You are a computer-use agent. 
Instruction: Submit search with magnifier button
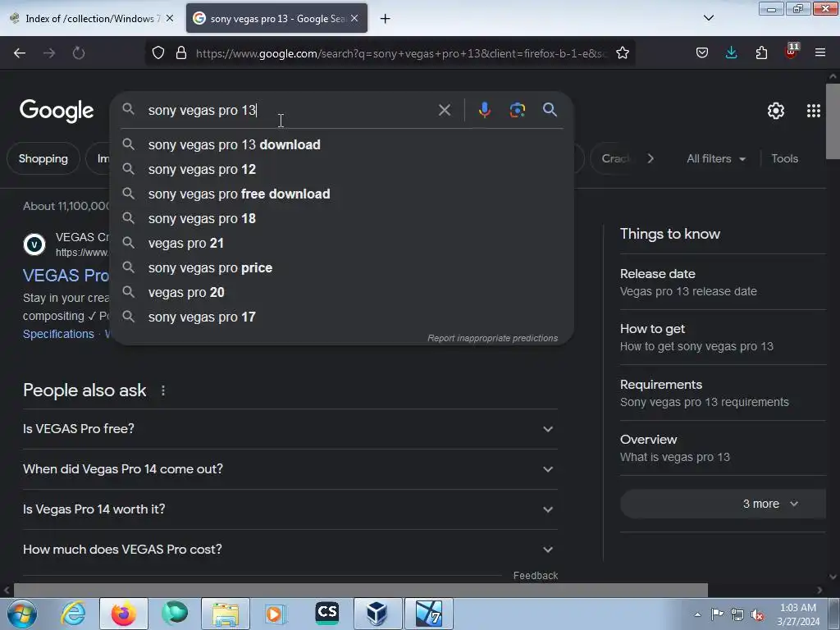pyautogui.click(x=550, y=110)
